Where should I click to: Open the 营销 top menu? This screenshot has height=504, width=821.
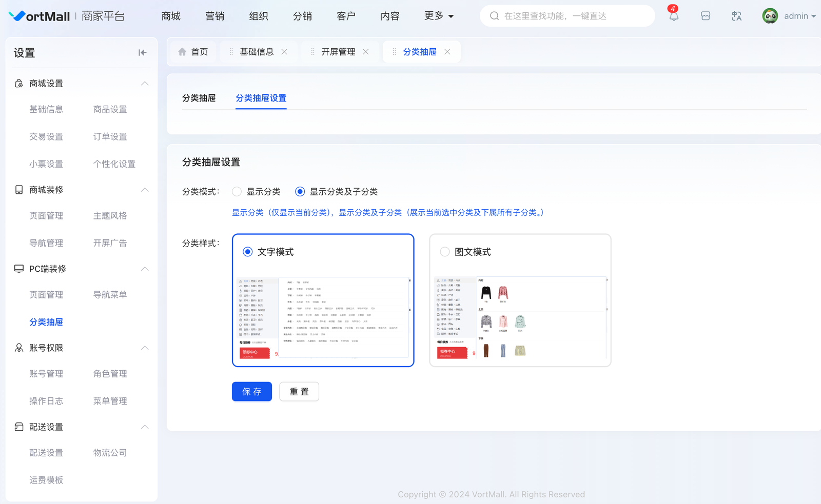click(x=214, y=16)
